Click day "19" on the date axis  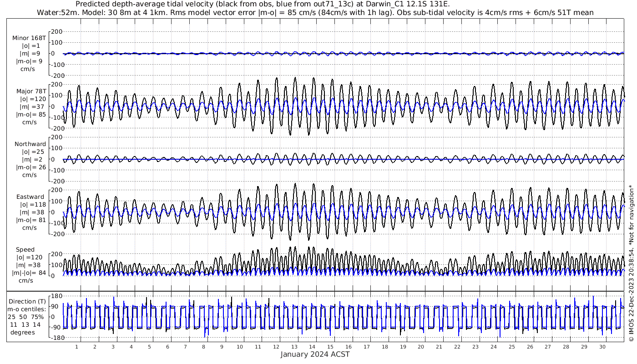click(x=403, y=347)
